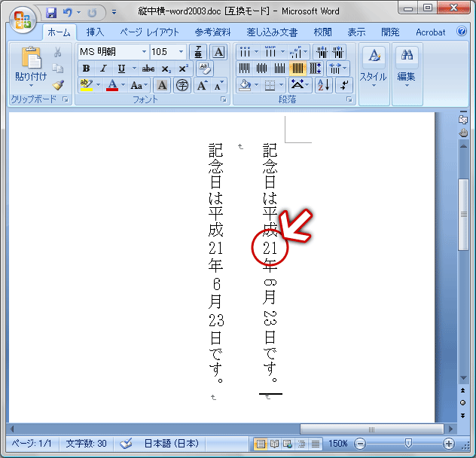This screenshot has width=476, height=458.
Task: Open the font size dropdown 10.5
Action: pyautogui.click(x=181, y=52)
